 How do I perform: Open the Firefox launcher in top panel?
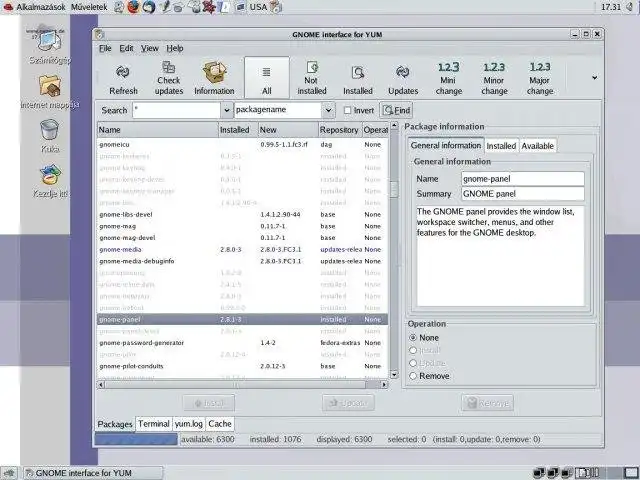(133, 7)
